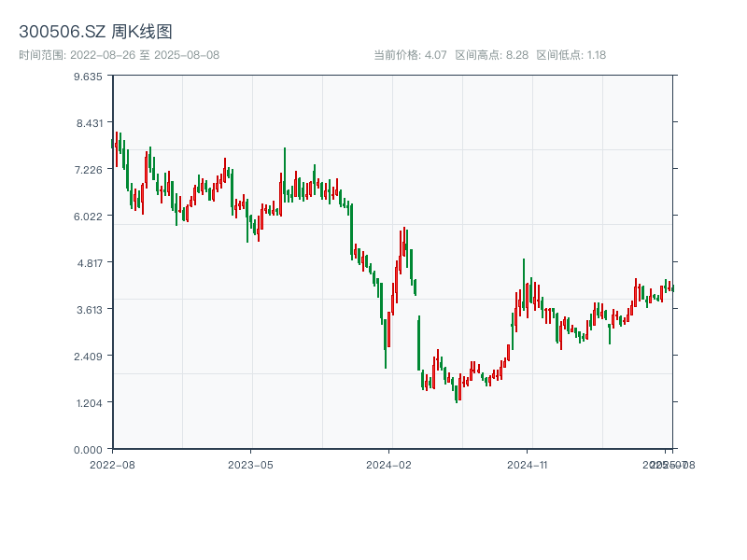Click the overlapping 2025 date label at the axis end
The width and height of the screenshot is (747, 560).
[669, 464]
